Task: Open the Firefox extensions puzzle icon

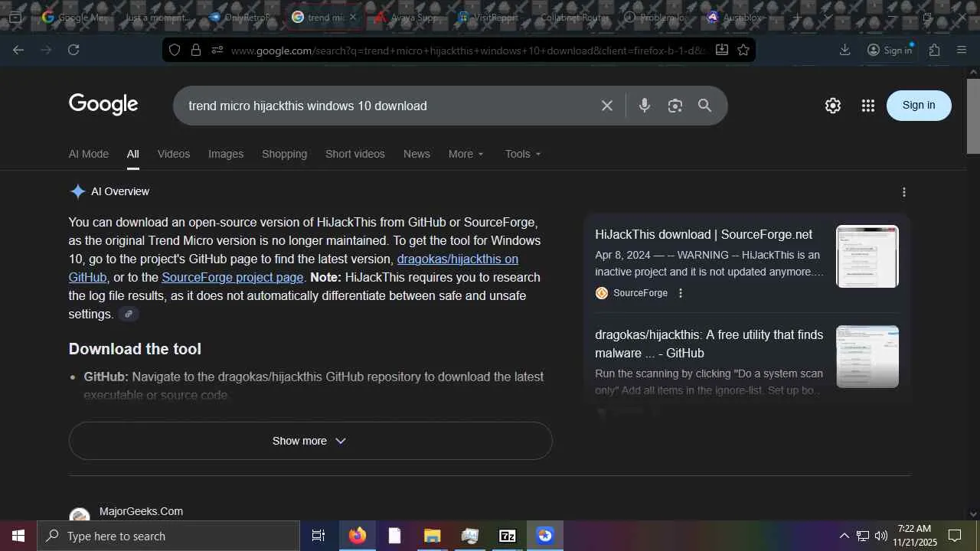Action: tap(934, 50)
